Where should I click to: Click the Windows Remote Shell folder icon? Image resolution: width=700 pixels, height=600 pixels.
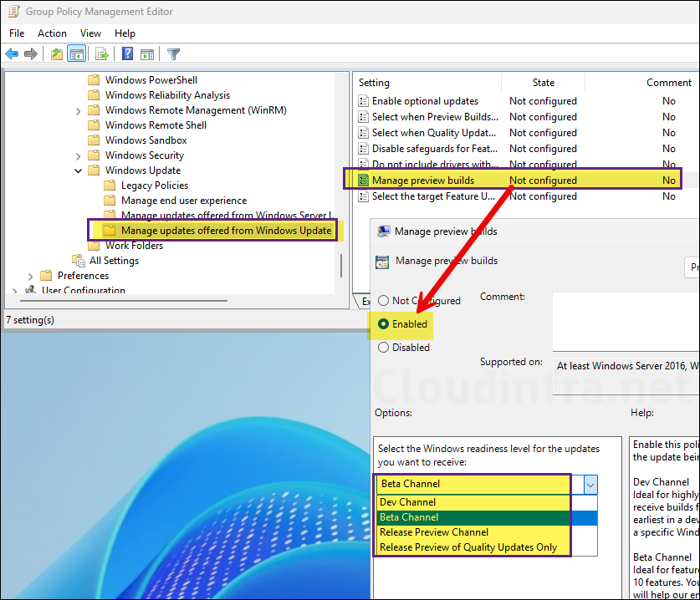94,125
